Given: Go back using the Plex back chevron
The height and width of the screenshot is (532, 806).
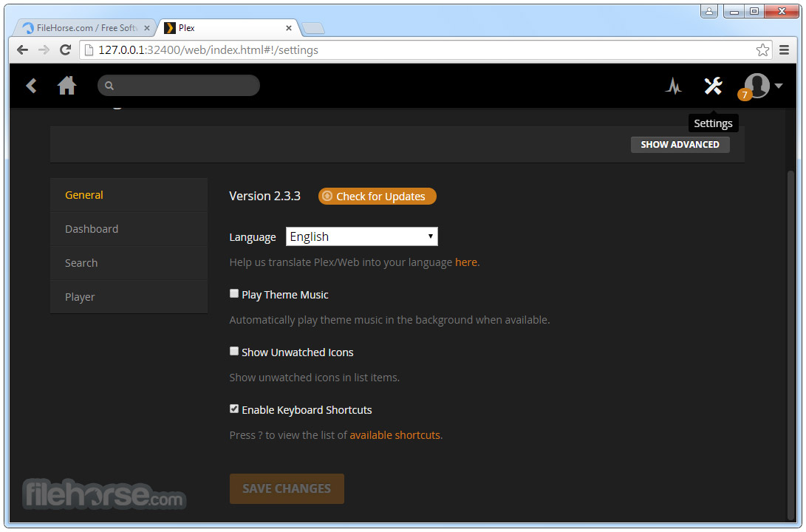Looking at the screenshot, I should coord(31,85).
